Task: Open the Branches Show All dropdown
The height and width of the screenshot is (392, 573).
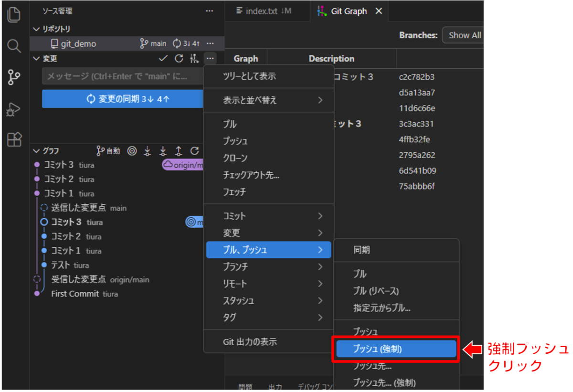Action: pos(463,35)
